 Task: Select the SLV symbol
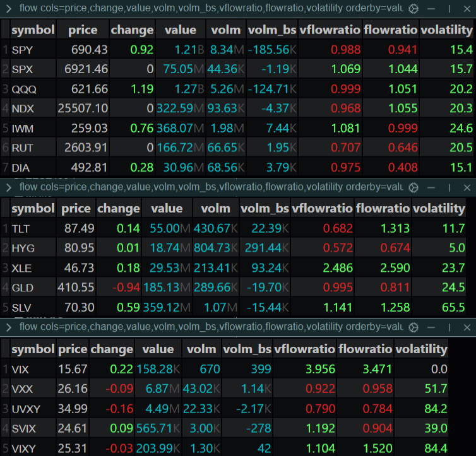[21, 308]
